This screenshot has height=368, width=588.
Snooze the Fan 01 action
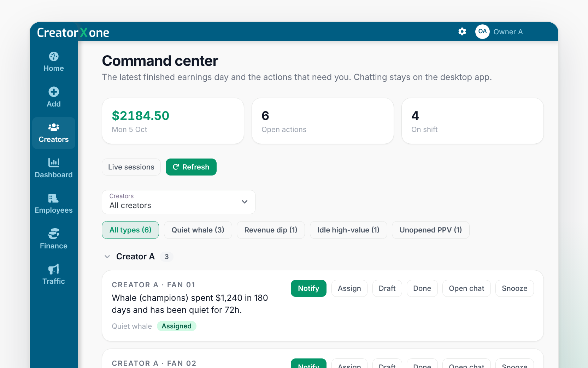click(514, 288)
